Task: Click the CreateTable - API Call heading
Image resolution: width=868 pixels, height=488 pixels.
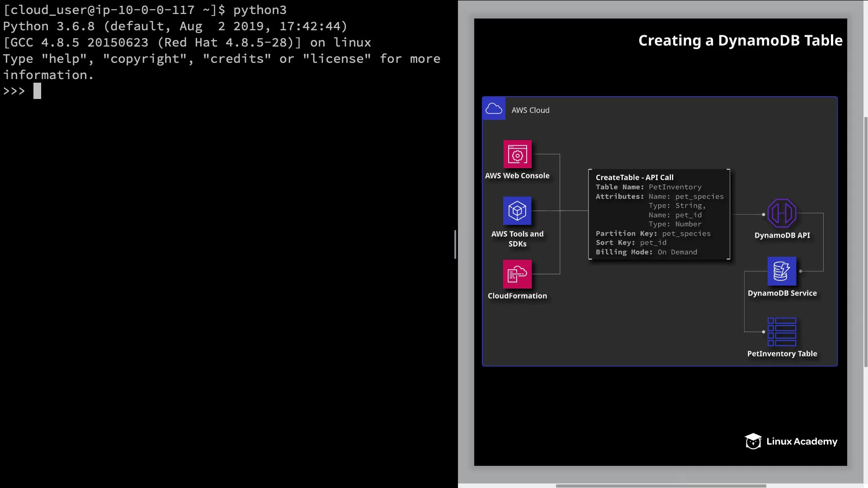Action: pyautogui.click(x=634, y=178)
